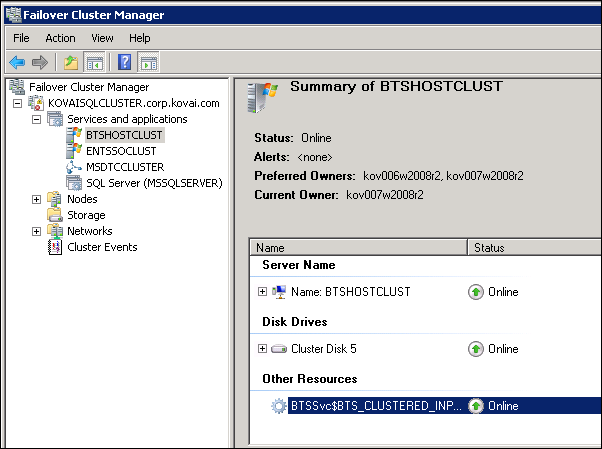This screenshot has width=602, height=449.
Task: Select ENTSSOCLUST in the tree
Action: tap(121, 151)
